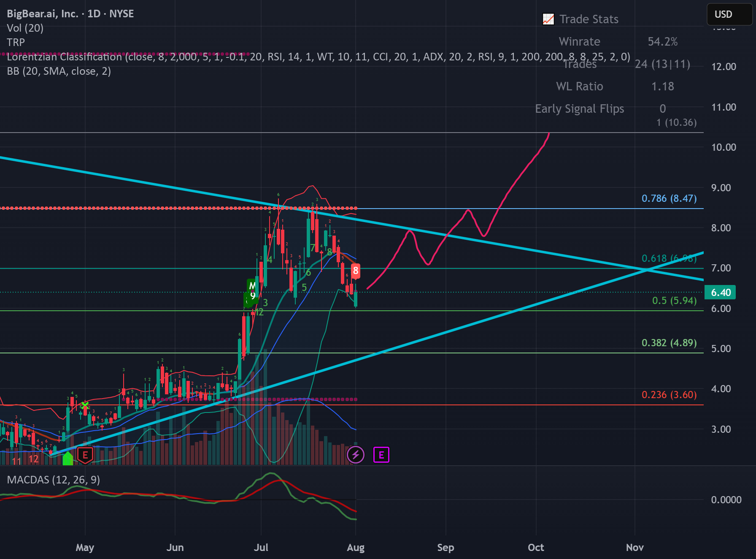Click the Trade Stats chart icon
This screenshot has height=559, width=756.
548,19
